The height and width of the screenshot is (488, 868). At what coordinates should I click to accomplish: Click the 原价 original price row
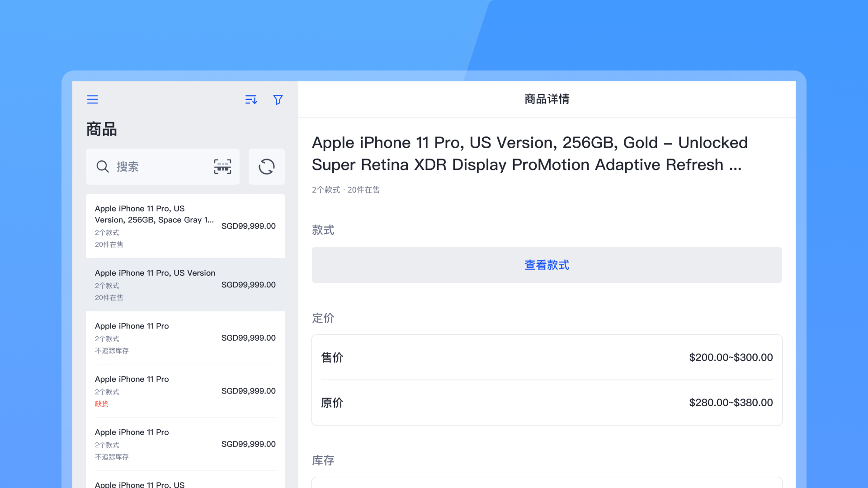[x=547, y=403]
